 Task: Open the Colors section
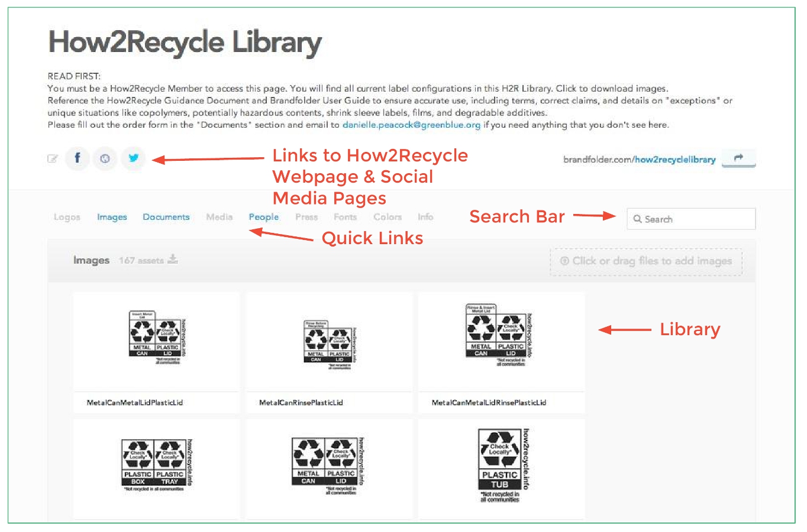tap(387, 217)
